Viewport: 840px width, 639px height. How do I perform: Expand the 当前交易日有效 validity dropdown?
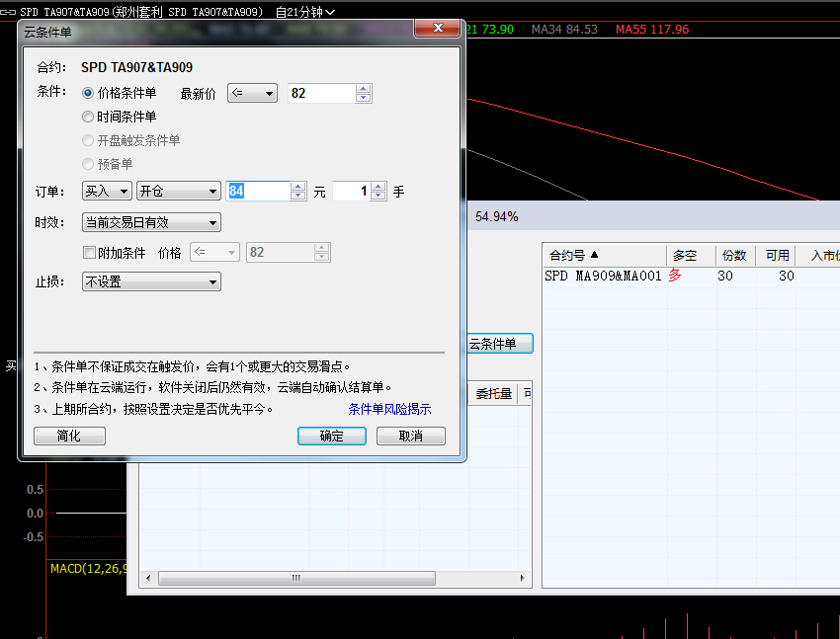151,223
